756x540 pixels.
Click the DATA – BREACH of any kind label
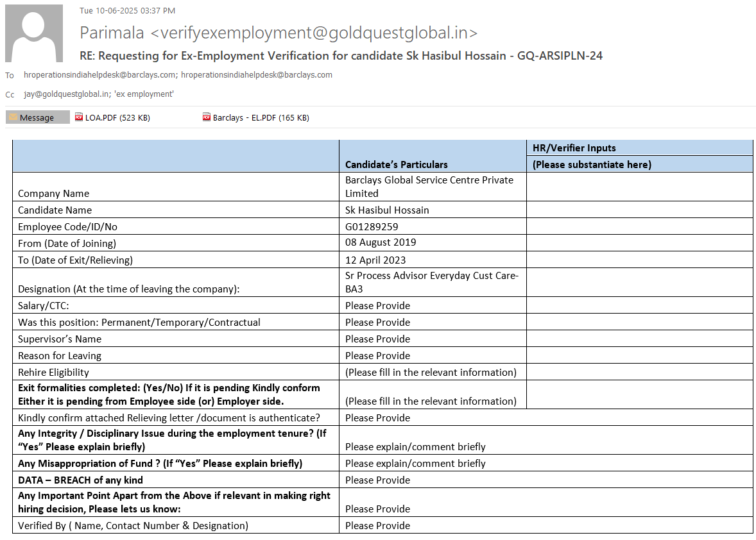coord(80,480)
